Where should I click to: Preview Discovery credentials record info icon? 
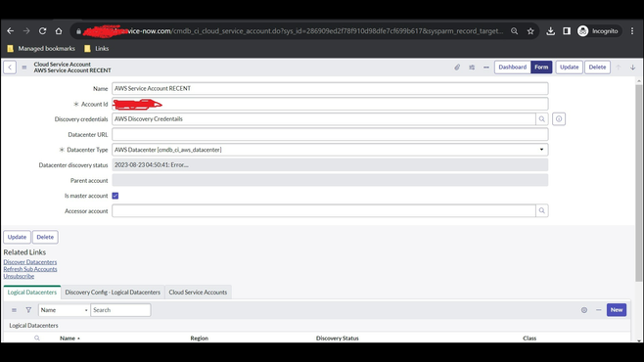[559, 119]
